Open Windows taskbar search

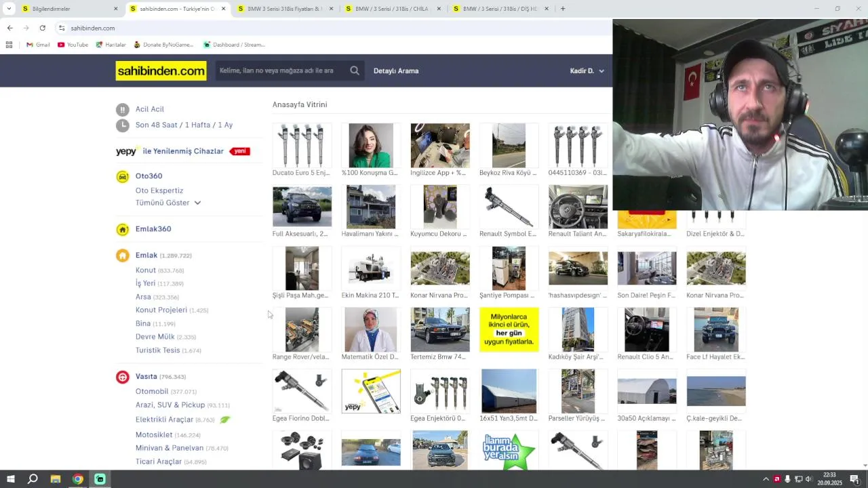pyautogui.click(x=33, y=479)
